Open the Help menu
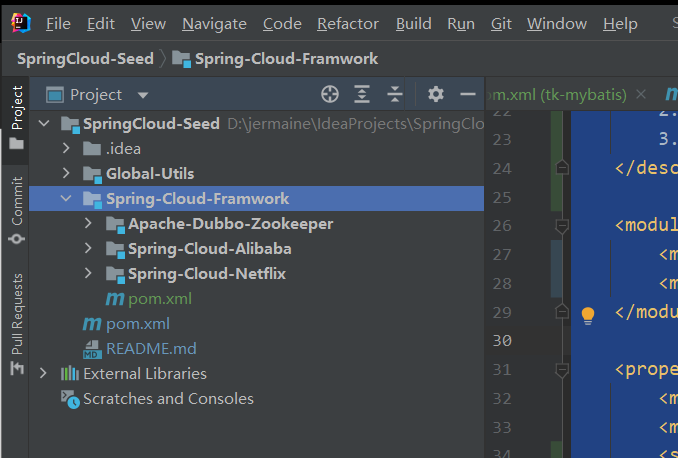 coord(620,24)
